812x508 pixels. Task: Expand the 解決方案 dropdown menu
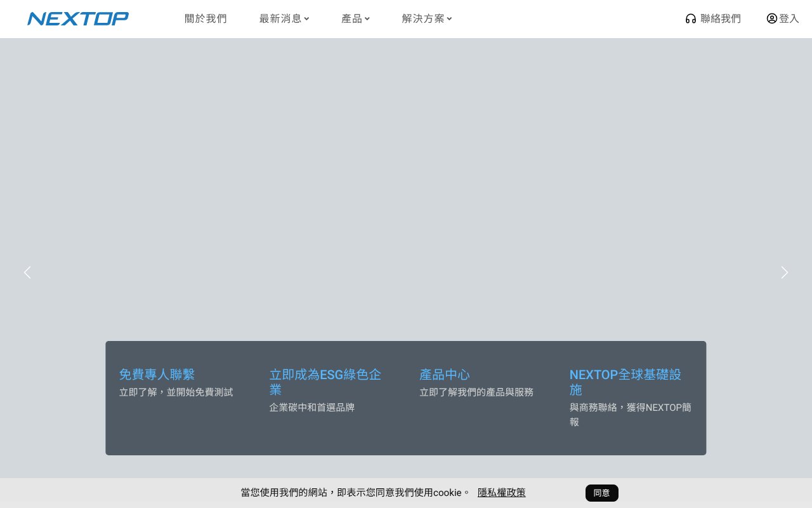click(427, 18)
